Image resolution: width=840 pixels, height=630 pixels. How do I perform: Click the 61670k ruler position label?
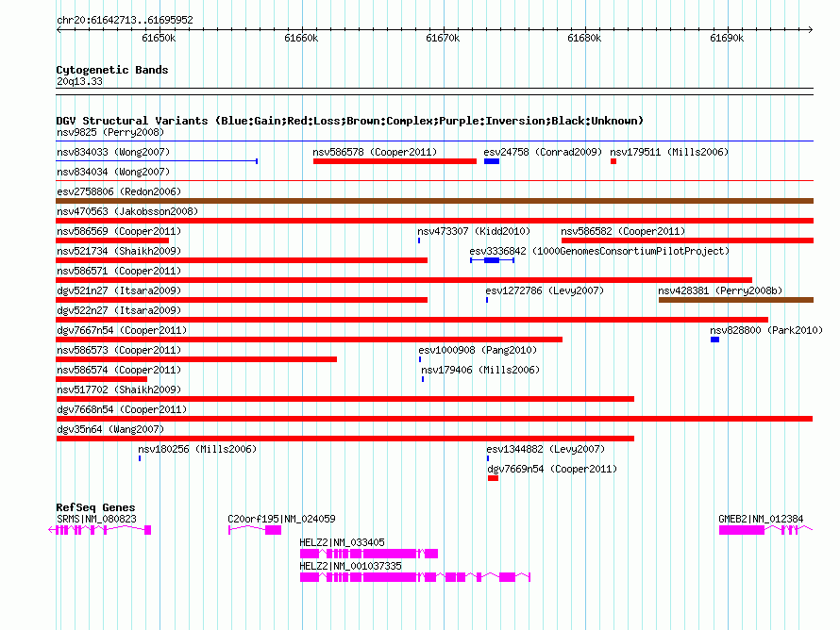443,39
